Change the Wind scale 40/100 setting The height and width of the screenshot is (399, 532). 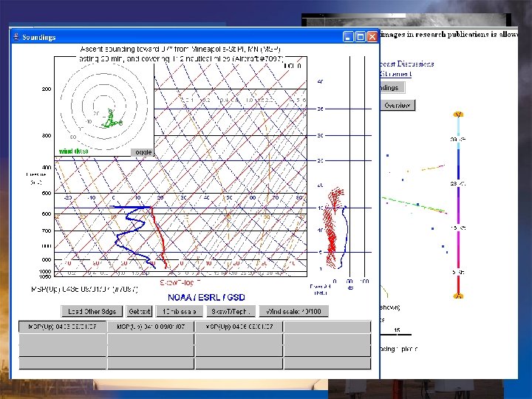click(x=294, y=311)
